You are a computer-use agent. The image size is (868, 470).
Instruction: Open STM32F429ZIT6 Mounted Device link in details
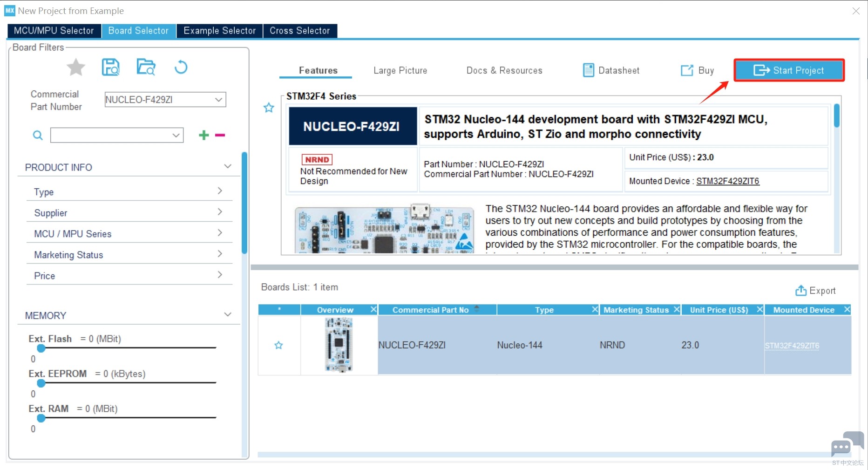tap(727, 181)
